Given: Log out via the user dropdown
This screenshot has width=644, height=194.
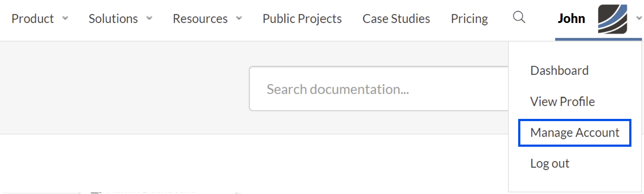Looking at the screenshot, I should 550,163.
